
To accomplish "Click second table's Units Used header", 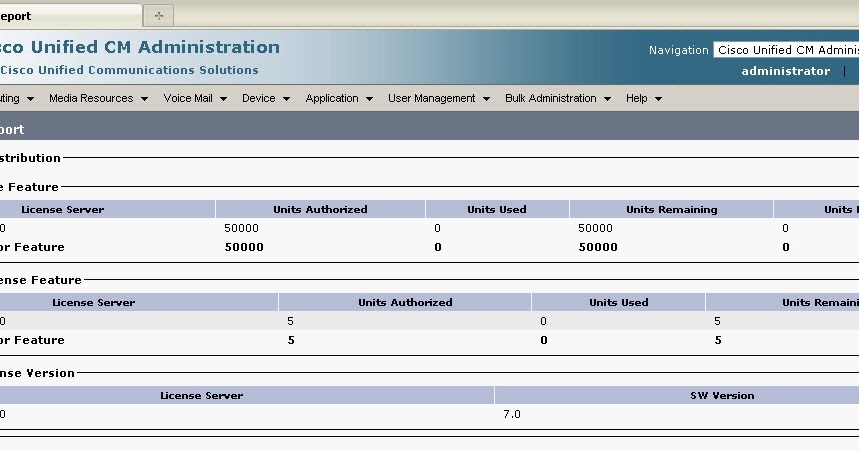I will tap(619, 302).
